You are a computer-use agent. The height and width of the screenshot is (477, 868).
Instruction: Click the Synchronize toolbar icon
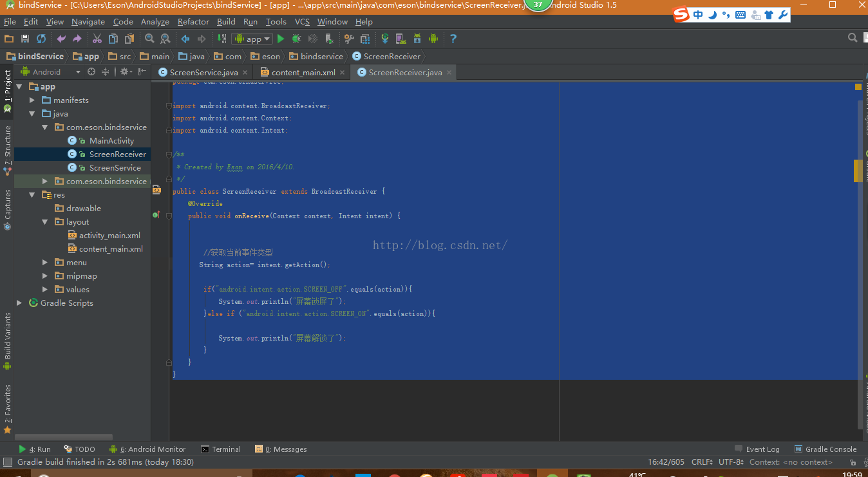point(41,39)
